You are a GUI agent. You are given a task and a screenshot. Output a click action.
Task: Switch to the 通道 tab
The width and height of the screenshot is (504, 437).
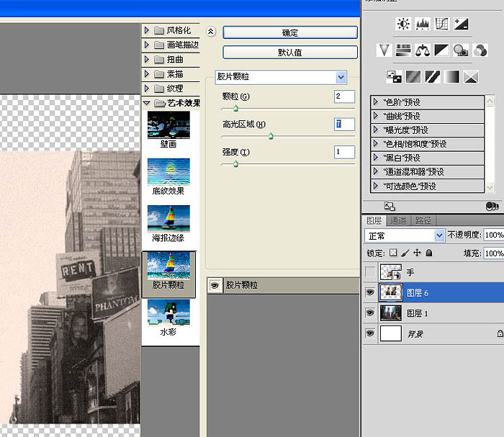click(398, 221)
